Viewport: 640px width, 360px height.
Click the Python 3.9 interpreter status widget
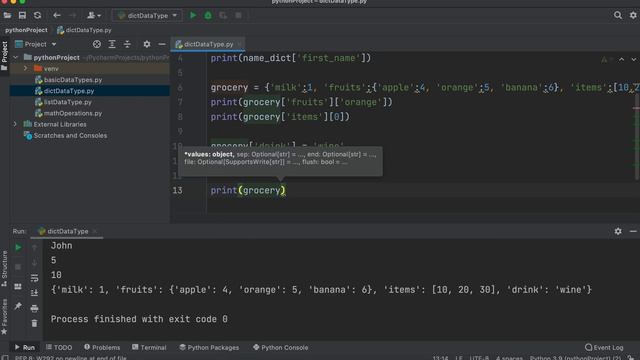[576, 358]
